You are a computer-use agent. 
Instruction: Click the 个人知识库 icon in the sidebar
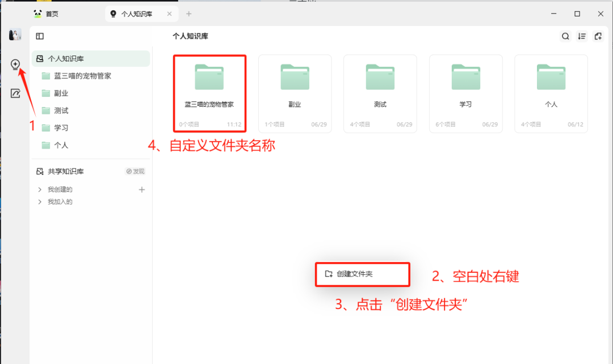tap(40, 58)
